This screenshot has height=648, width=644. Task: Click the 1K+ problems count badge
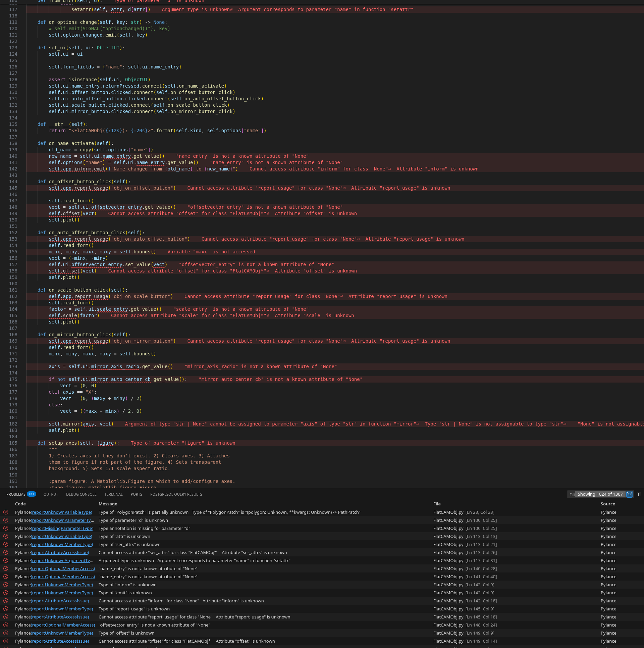[x=31, y=494]
